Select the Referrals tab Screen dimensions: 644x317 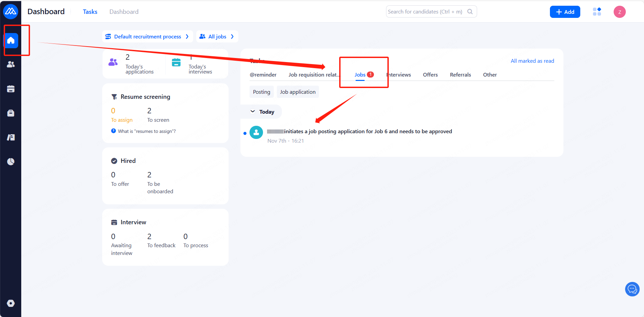click(460, 75)
